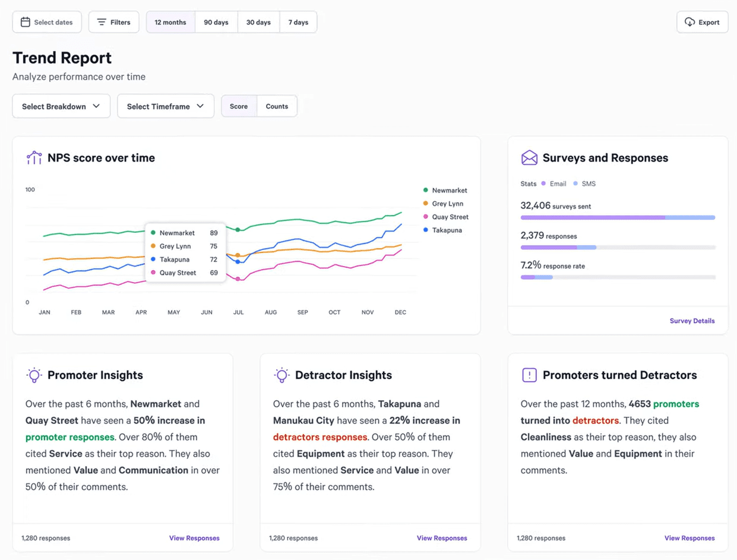Click the NPS chart icon beside the chart title
The height and width of the screenshot is (560, 737).
click(34, 157)
